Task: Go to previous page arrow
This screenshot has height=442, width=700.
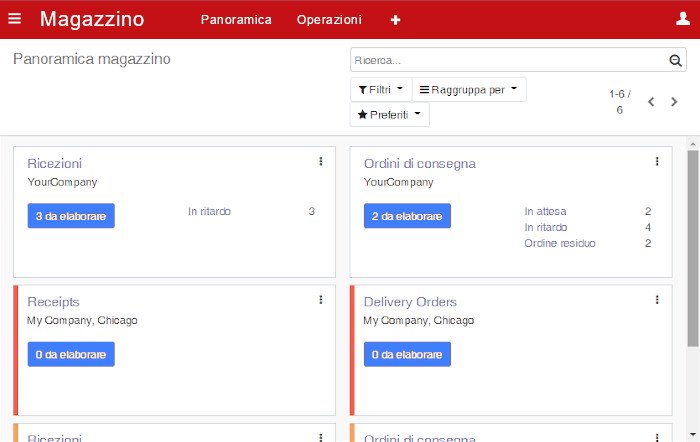Action: [x=651, y=102]
